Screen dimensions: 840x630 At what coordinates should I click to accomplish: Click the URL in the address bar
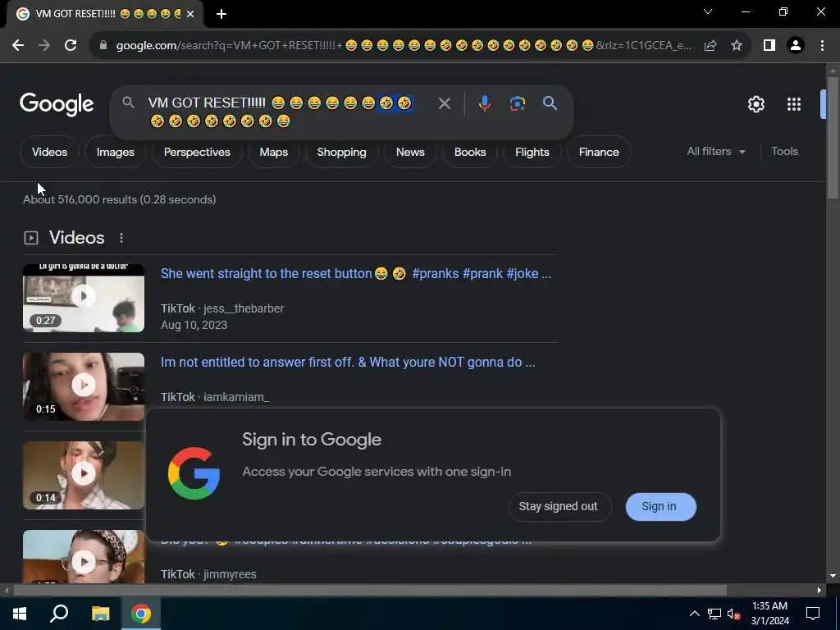click(x=404, y=46)
